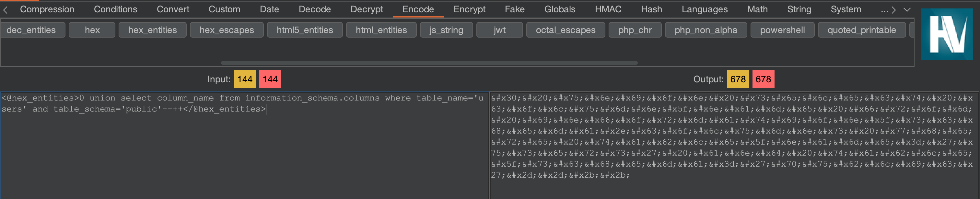The image size is (980, 199).
Task: Focus the input text area with SQL payload
Action: point(243,152)
